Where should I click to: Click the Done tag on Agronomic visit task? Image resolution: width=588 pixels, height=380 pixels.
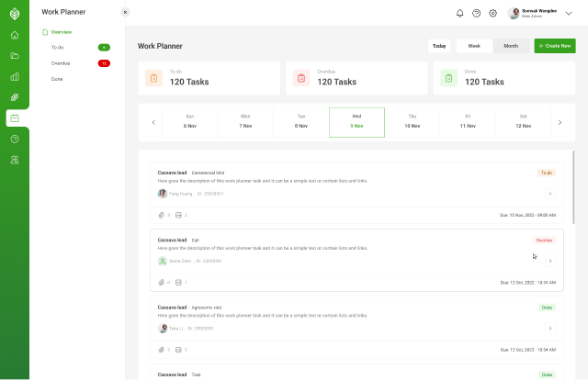click(x=547, y=307)
